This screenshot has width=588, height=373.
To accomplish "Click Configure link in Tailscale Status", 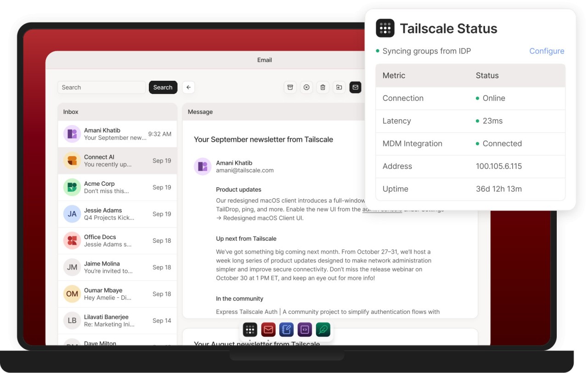I will coord(547,51).
